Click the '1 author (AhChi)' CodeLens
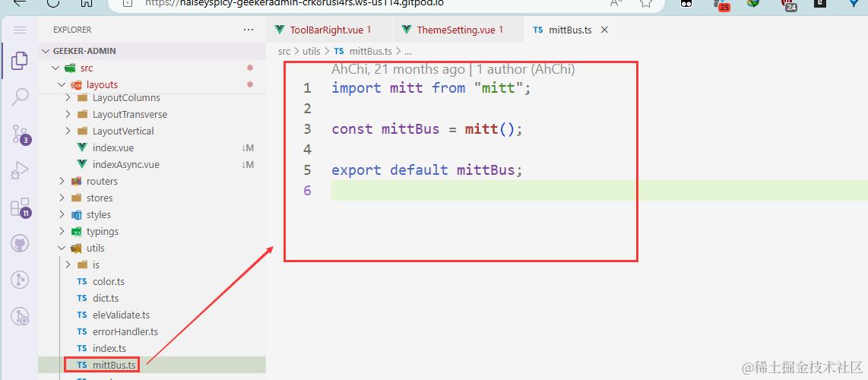Viewport: 868px width, 380px height. pos(526,69)
